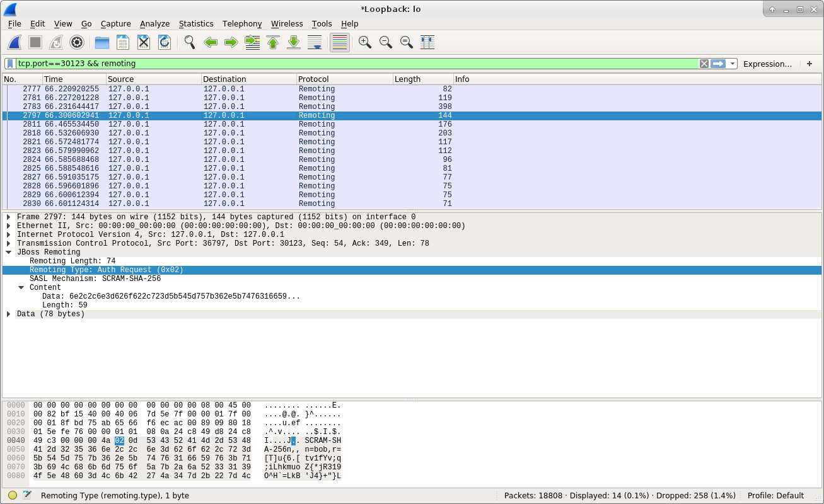824x504 pixels.
Task: Open the Expression... filter builder
Action: click(767, 64)
